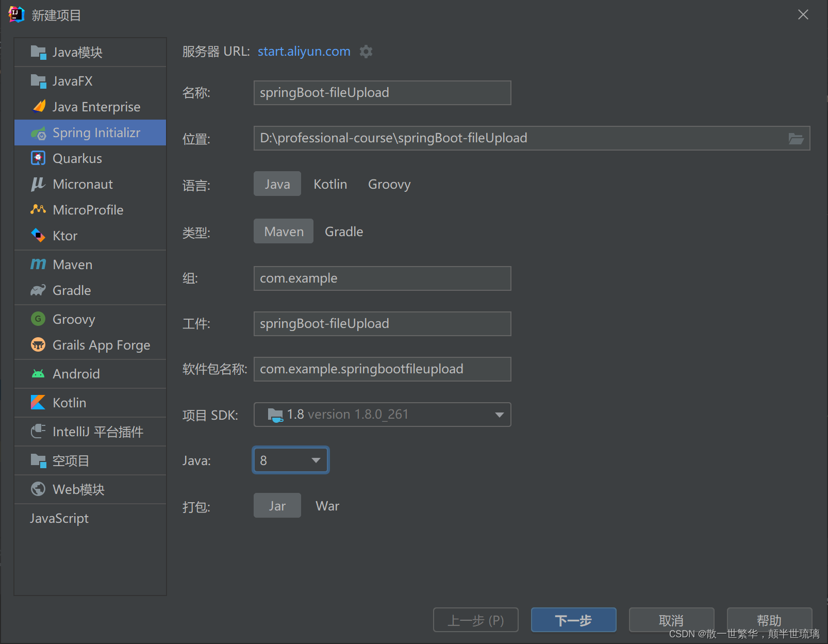This screenshot has width=828, height=644.
Task: Expand the SDK list arrow
Action: [x=498, y=415]
